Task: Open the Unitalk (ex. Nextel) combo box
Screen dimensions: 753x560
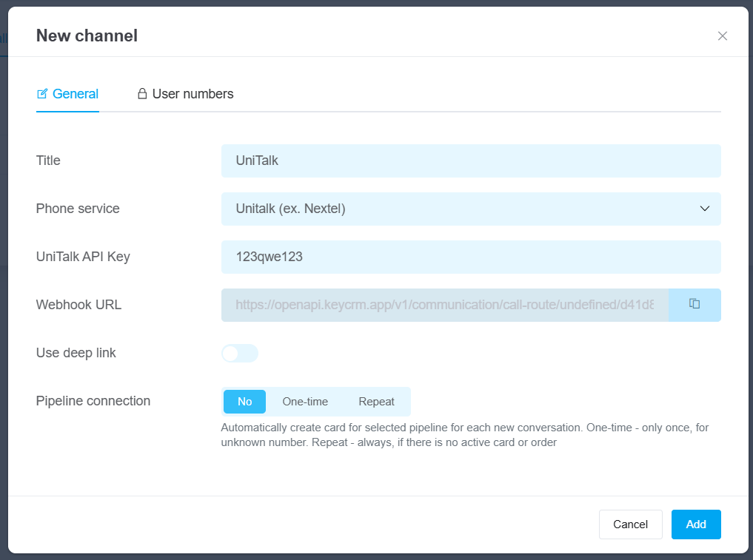Action: point(459,209)
